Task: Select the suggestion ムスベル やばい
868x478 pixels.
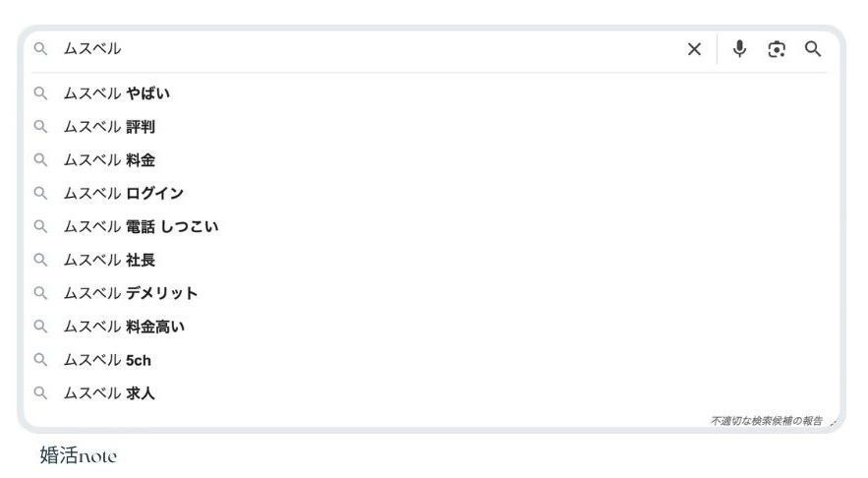Action: 432,93
